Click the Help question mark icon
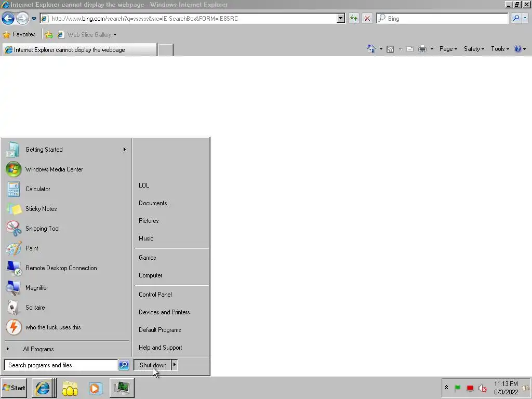This screenshot has height=399, width=532. click(x=518, y=49)
